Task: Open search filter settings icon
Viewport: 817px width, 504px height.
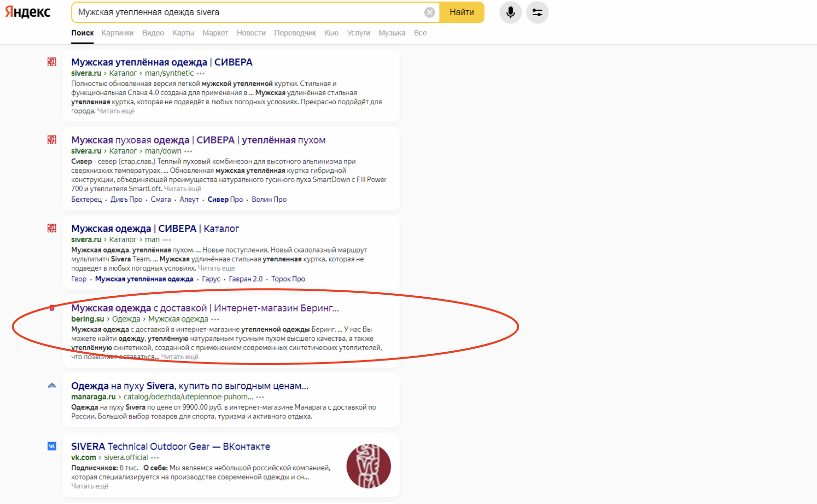Action: pyautogui.click(x=537, y=12)
